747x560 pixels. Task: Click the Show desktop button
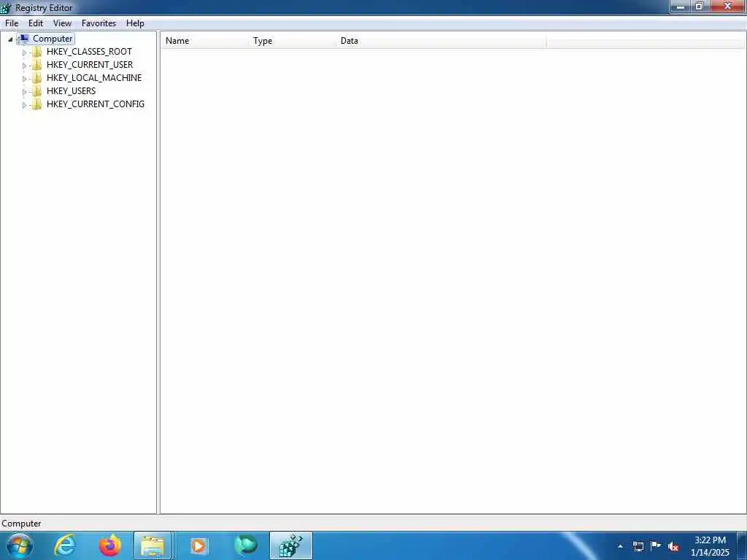pyautogui.click(x=742, y=545)
